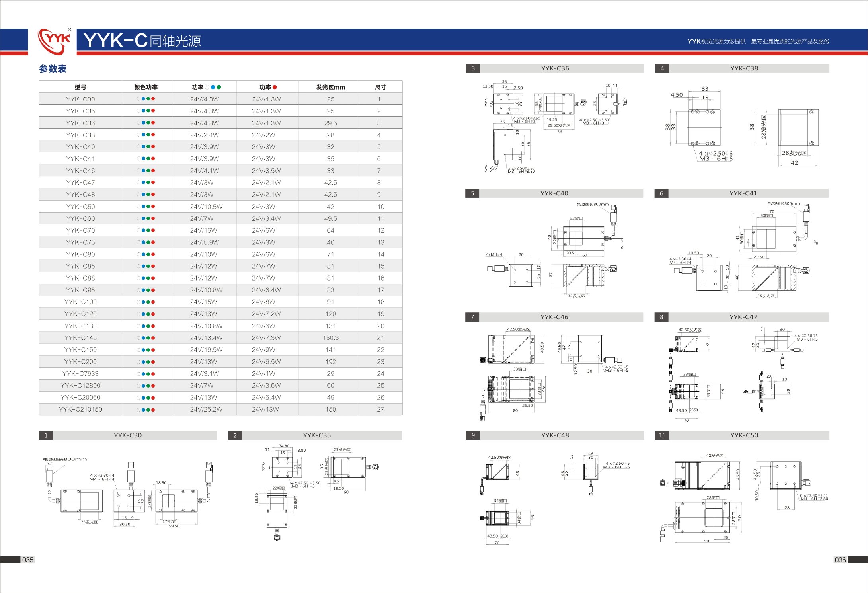The height and width of the screenshot is (593, 868).
Task: Click the "型号" column header
Action: (80, 87)
